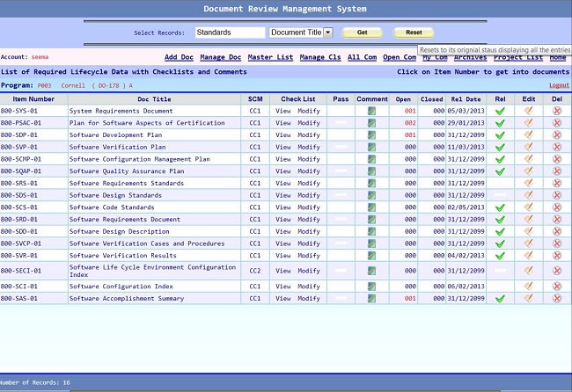Toggle pass indicator for Software Design Standards
This screenshot has width=572, height=392.
[341, 195]
